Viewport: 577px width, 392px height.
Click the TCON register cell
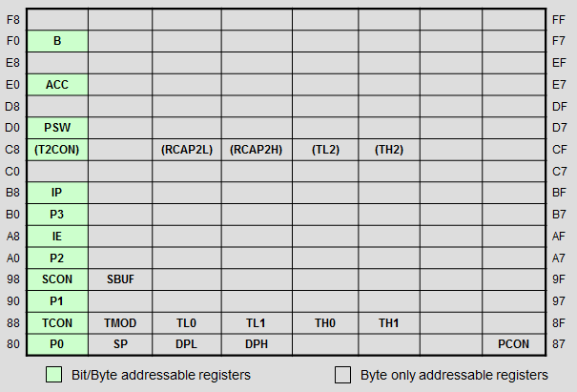click(58, 322)
